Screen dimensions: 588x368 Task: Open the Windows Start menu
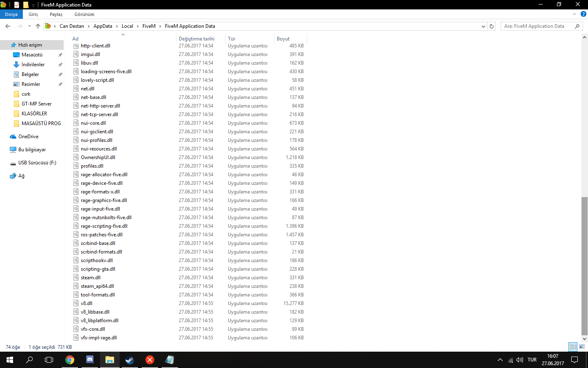click(10, 360)
